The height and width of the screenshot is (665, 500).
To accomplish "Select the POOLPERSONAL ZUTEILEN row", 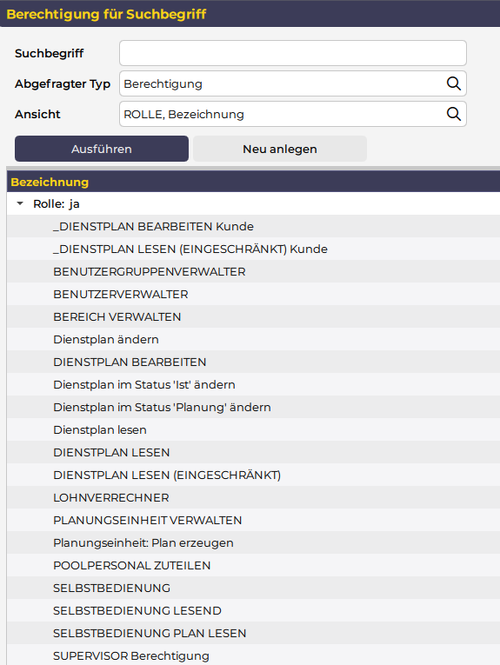I will click(x=253, y=565).
